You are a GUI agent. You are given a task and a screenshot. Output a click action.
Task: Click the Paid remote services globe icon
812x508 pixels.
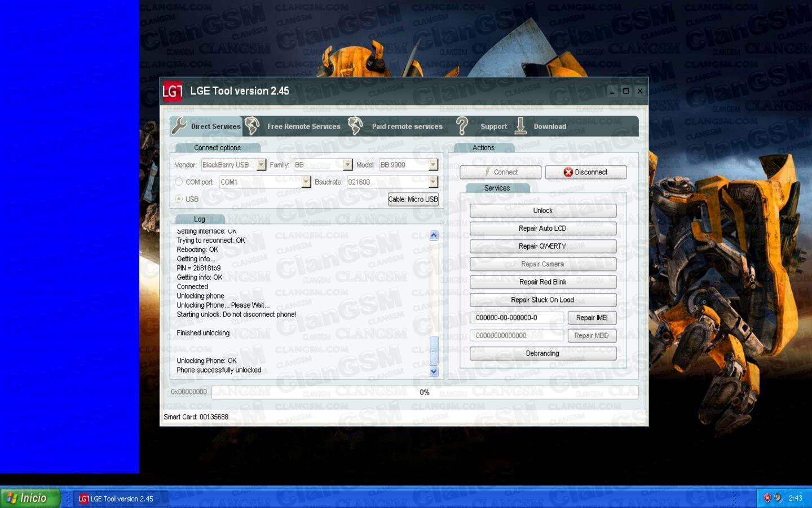(355, 126)
